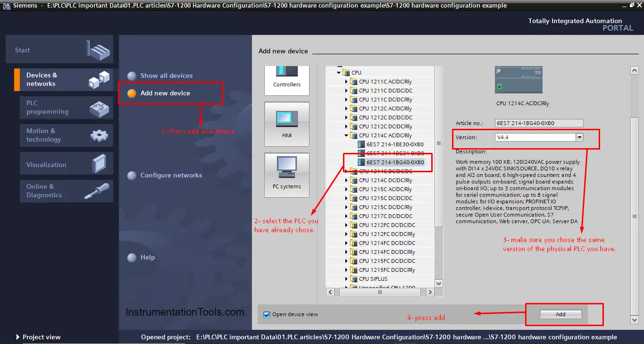
Task: Select the Help option
Action: coord(141,258)
